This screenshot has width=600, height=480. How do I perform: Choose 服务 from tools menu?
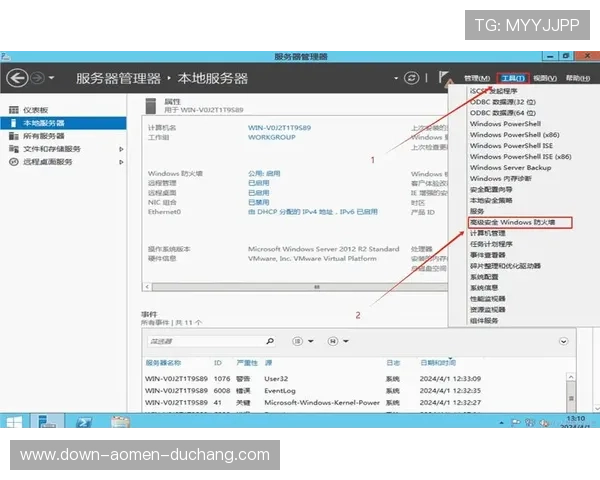pos(477,211)
